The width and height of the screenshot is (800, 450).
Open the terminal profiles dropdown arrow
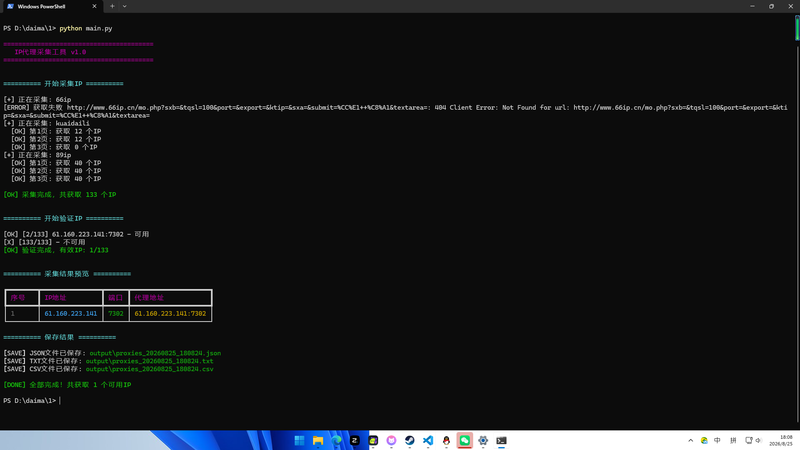(124, 6)
